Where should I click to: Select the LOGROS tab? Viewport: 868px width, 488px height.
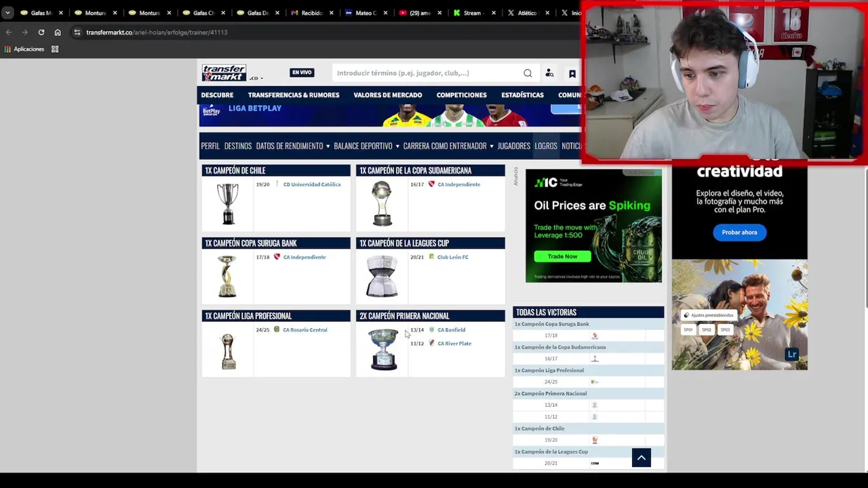(x=546, y=146)
